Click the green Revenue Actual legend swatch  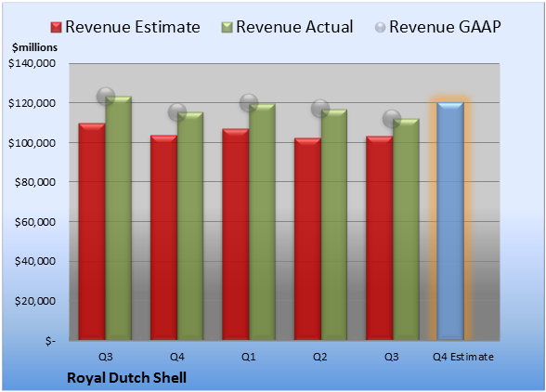pos(227,28)
